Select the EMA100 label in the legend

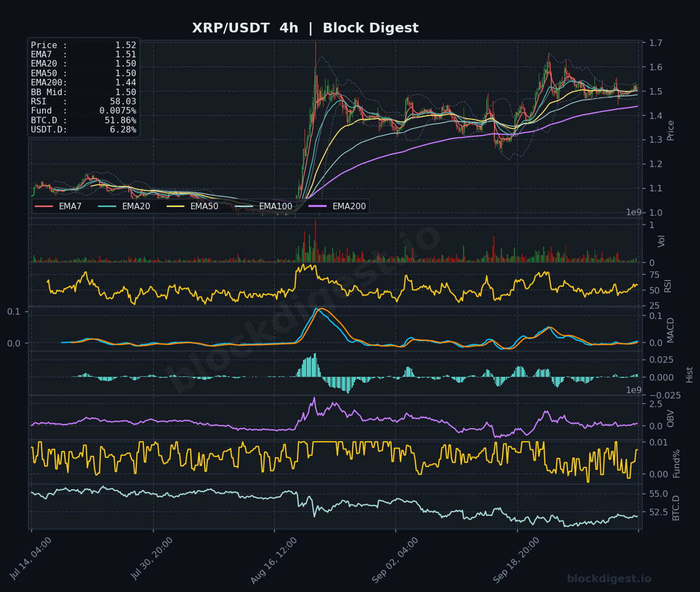(275, 206)
